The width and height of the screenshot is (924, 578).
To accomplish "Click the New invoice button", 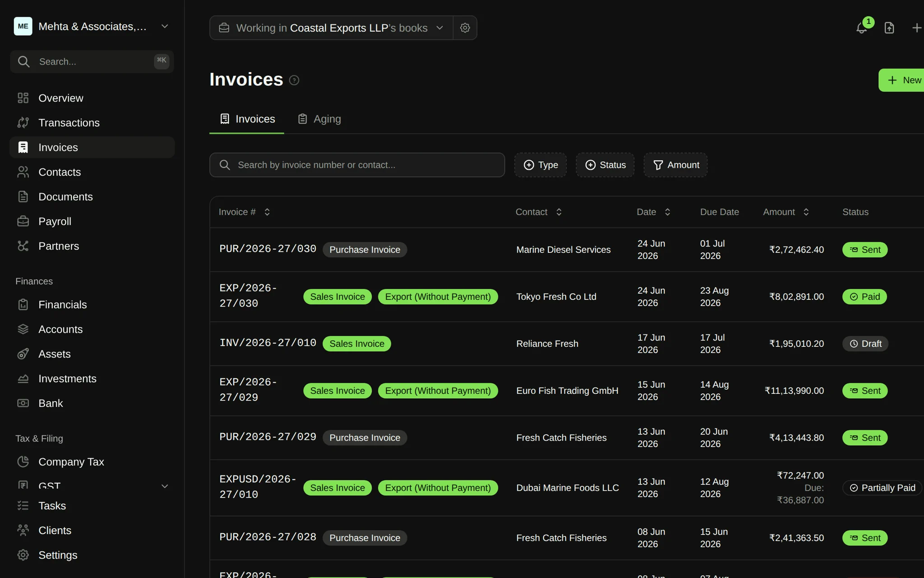I will click(901, 80).
